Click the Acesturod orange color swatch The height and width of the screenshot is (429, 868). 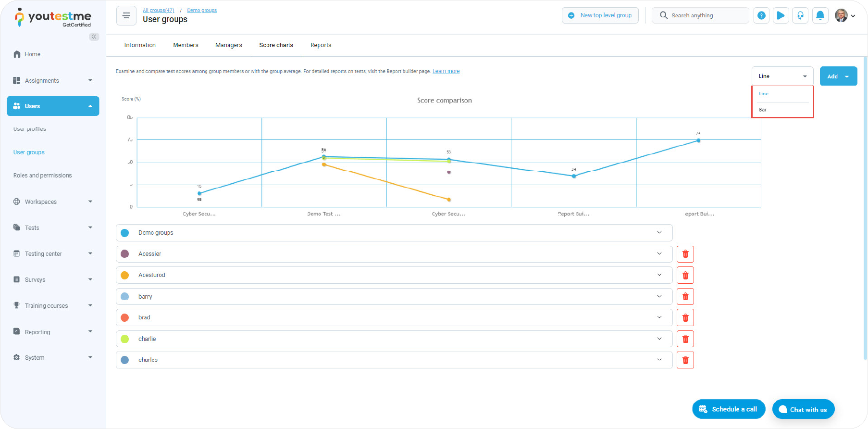point(125,275)
